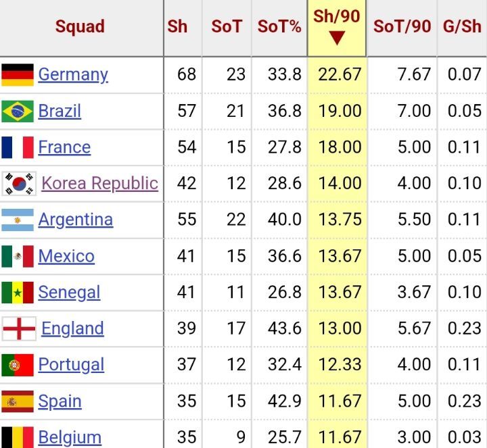Sort by the SoT column header

click(x=227, y=26)
